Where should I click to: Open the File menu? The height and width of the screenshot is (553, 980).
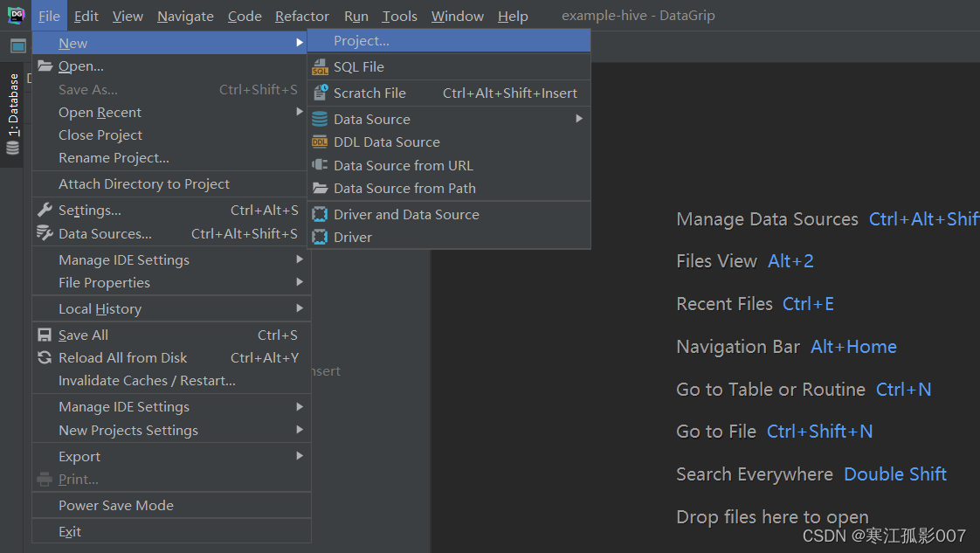tap(49, 16)
